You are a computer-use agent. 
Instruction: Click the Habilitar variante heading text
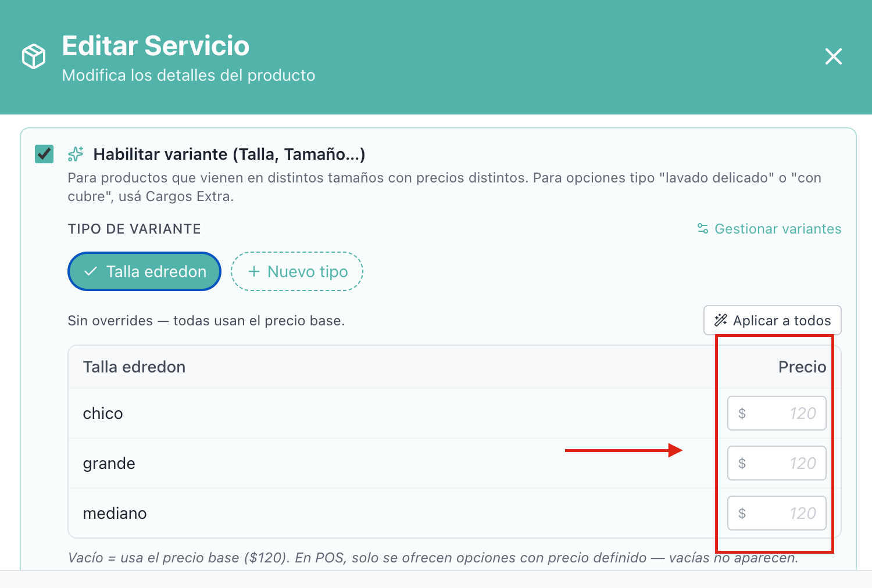pyautogui.click(x=230, y=154)
